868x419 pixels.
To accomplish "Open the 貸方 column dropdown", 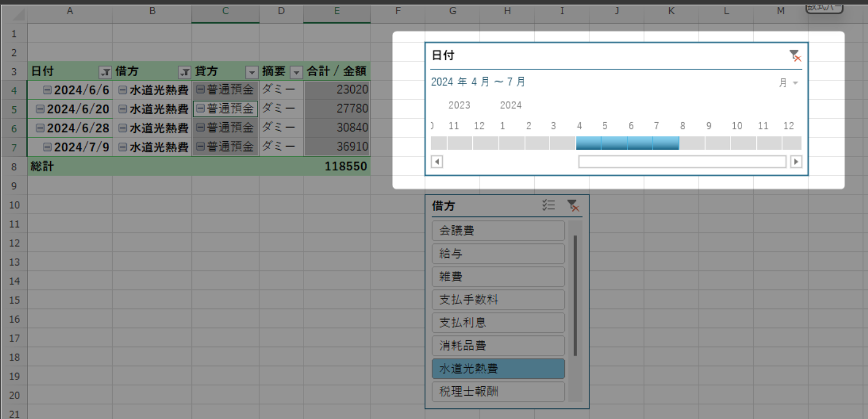I will coord(252,72).
